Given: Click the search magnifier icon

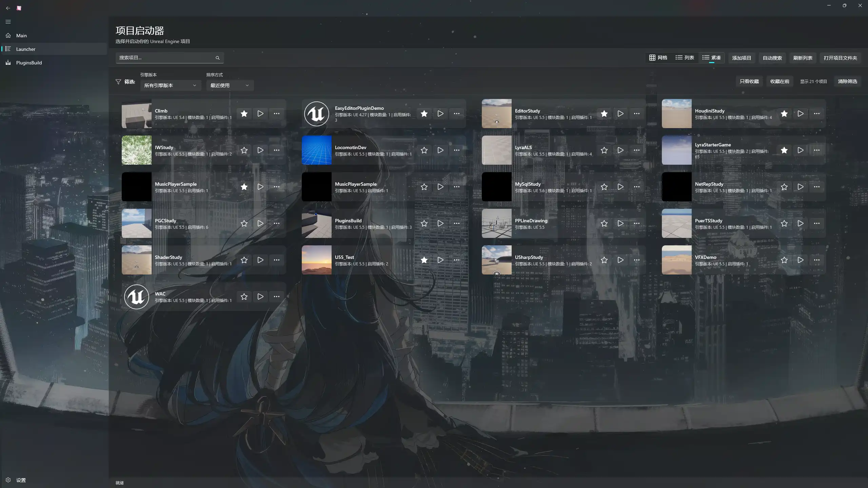Looking at the screenshot, I should (x=217, y=58).
